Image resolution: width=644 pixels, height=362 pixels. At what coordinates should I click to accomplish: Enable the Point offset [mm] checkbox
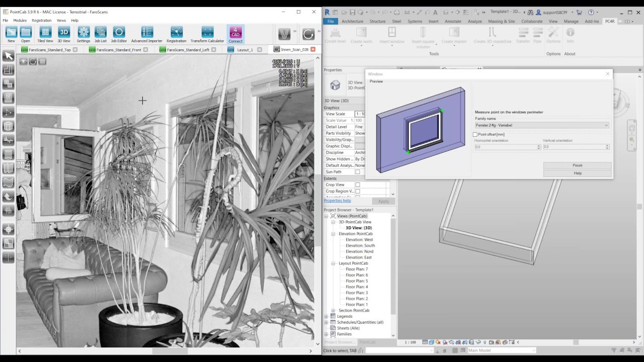tap(475, 134)
